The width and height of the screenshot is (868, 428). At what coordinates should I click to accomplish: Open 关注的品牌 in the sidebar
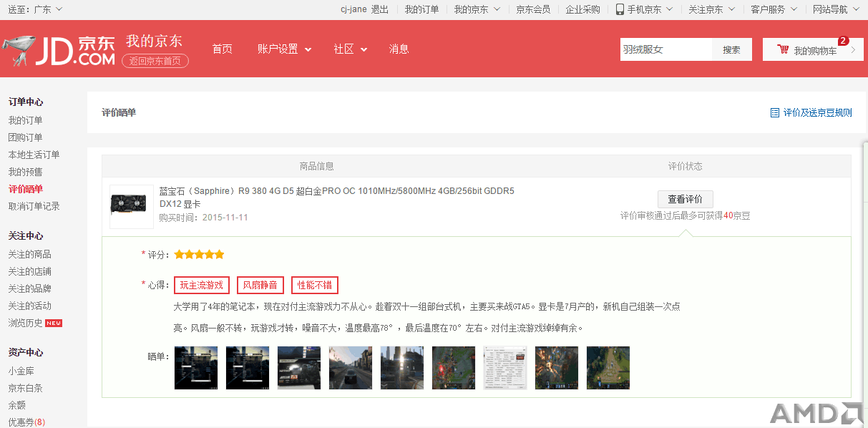pyautogui.click(x=29, y=288)
